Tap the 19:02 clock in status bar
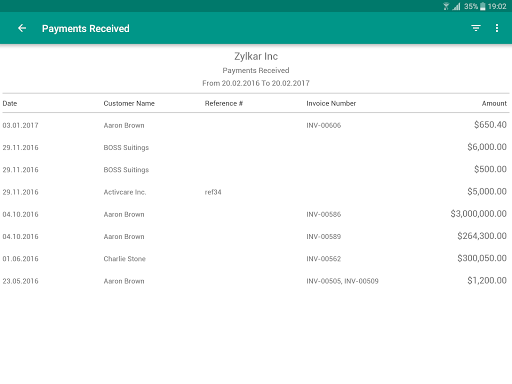 pos(497,6)
